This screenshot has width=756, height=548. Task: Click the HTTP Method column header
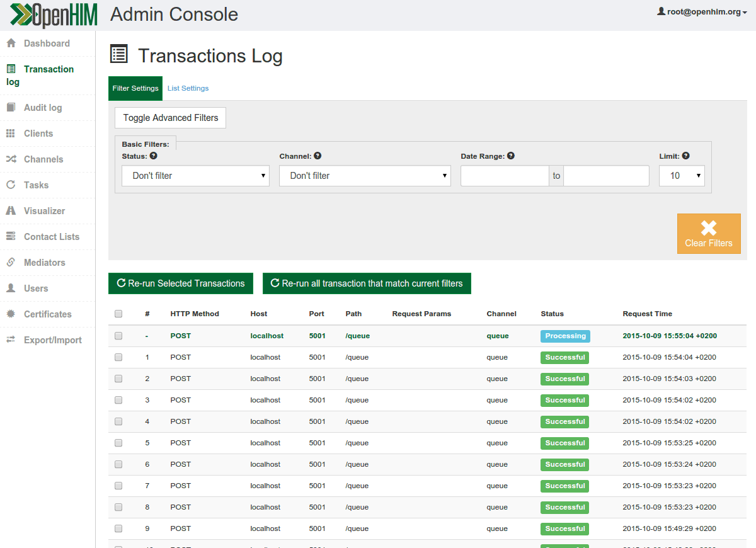(195, 314)
